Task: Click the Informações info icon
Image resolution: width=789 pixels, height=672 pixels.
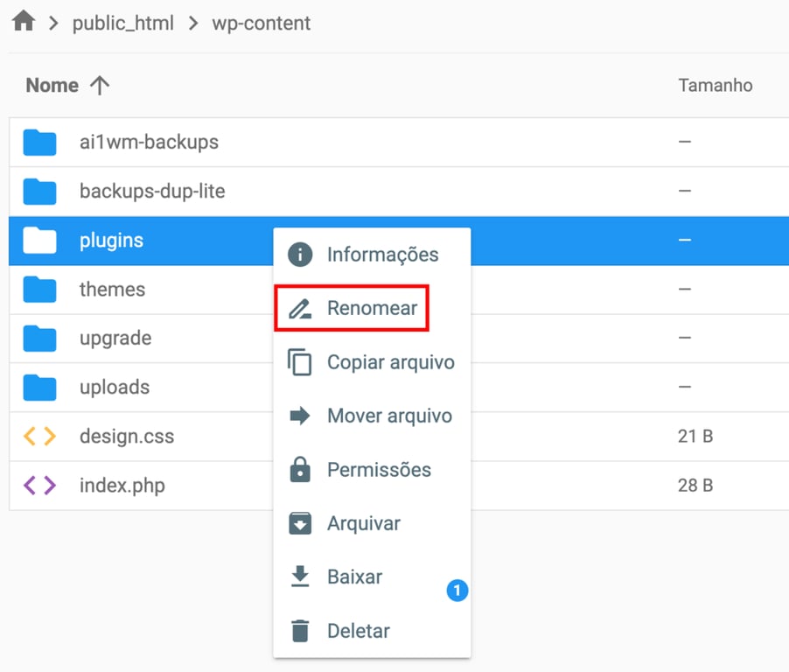Action: pos(302,255)
